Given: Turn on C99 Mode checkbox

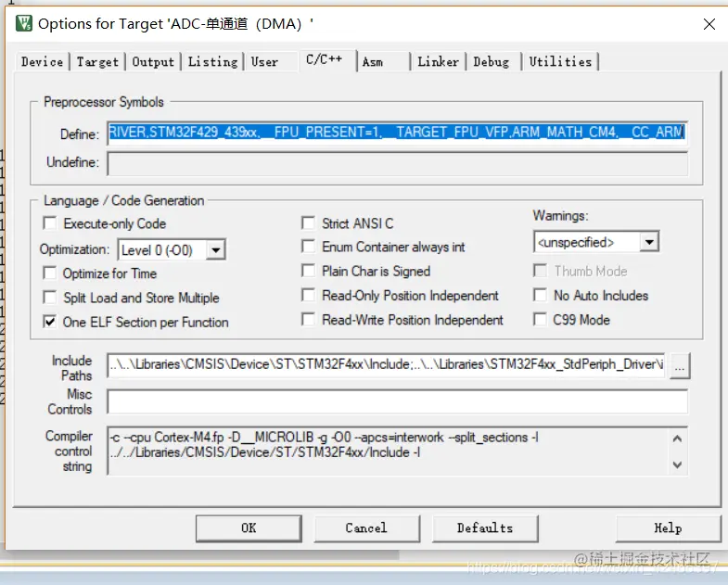Looking at the screenshot, I should [540, 320].
